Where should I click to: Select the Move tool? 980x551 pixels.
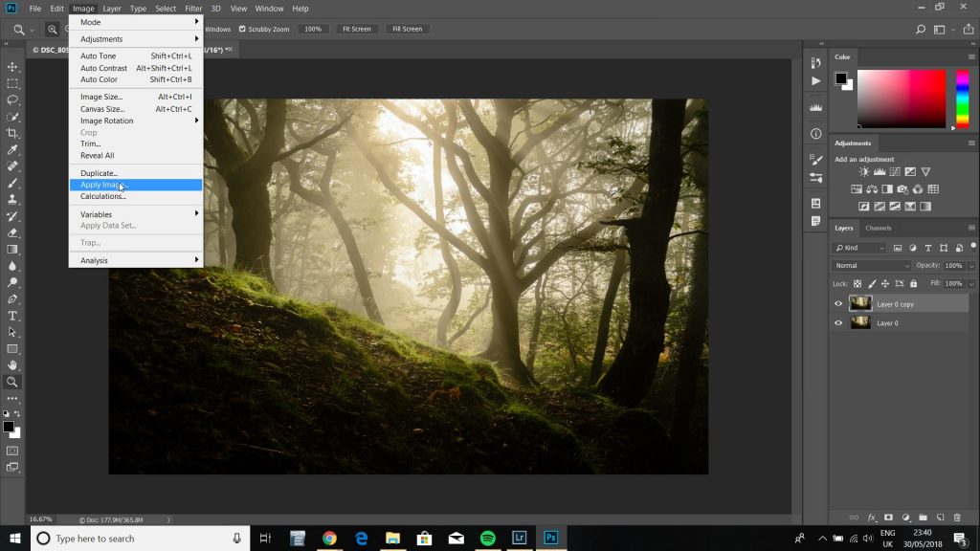pos(12,68)
